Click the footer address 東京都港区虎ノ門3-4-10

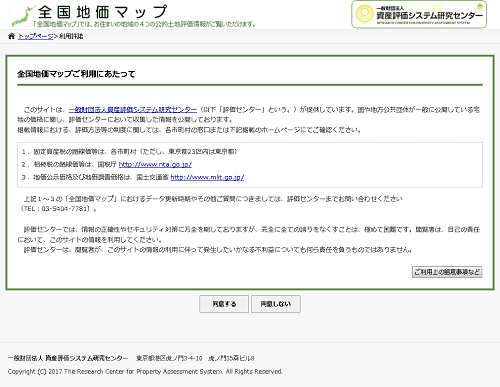pos(169,358)
